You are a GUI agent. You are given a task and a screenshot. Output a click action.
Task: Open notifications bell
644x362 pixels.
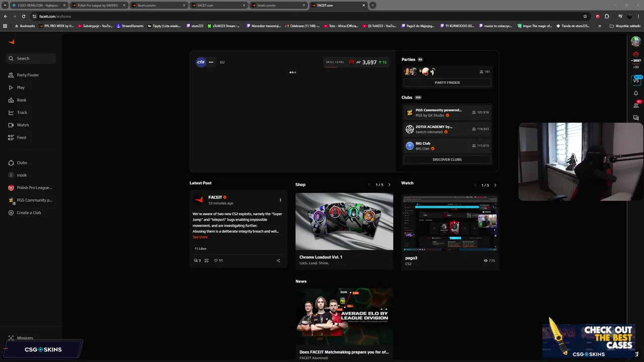point(636,93)
